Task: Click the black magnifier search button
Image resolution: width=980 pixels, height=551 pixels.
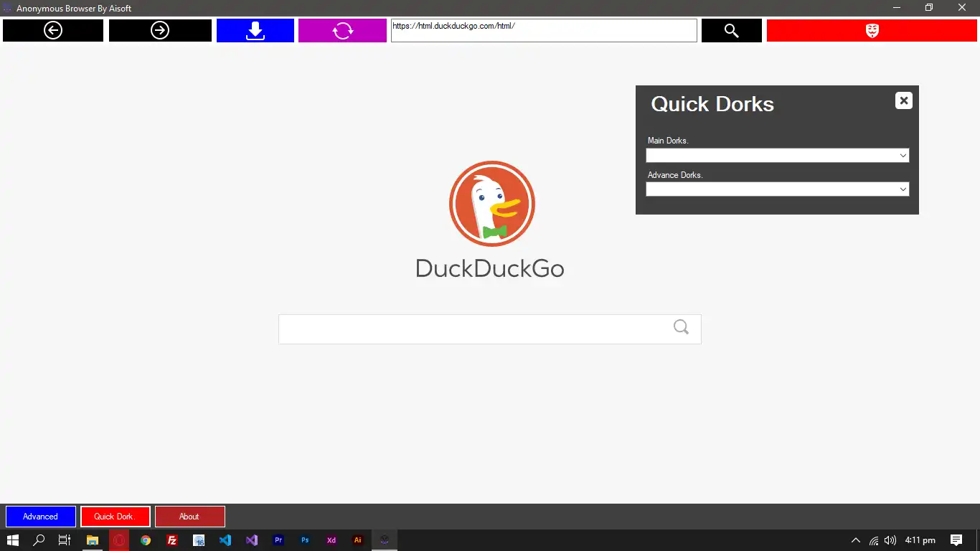Action: click(732, 30)
